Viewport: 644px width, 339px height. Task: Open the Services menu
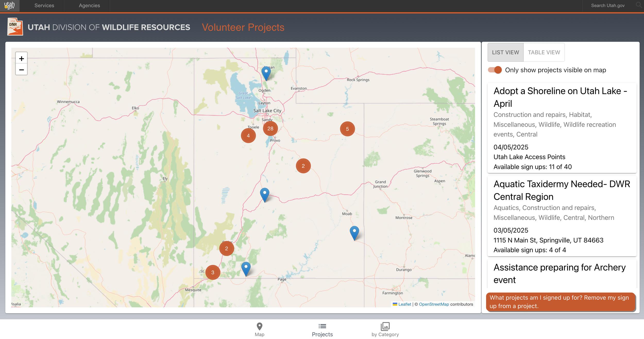[x=44, y=5]
